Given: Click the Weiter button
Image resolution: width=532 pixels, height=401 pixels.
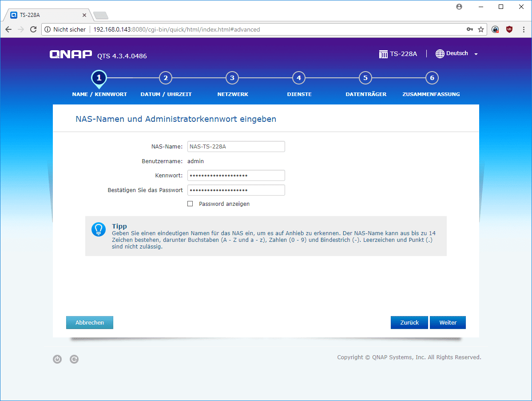Looking at the screenshot, I should point(448,323).
